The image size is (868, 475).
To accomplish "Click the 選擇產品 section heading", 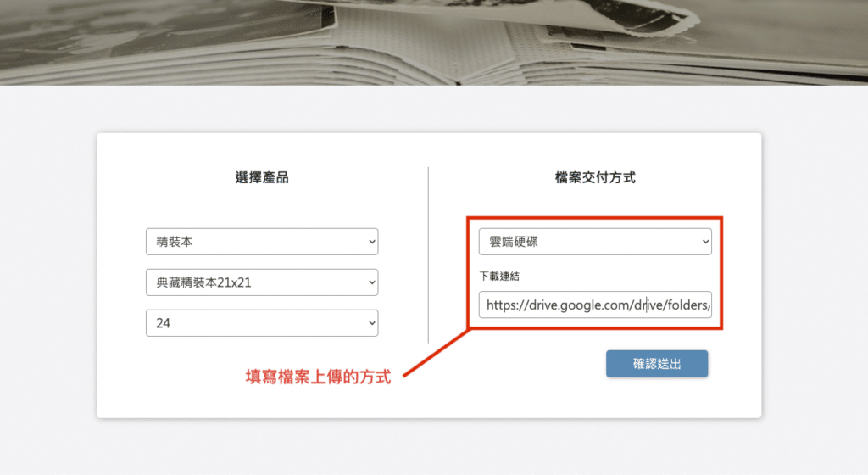I will point(262,177).
